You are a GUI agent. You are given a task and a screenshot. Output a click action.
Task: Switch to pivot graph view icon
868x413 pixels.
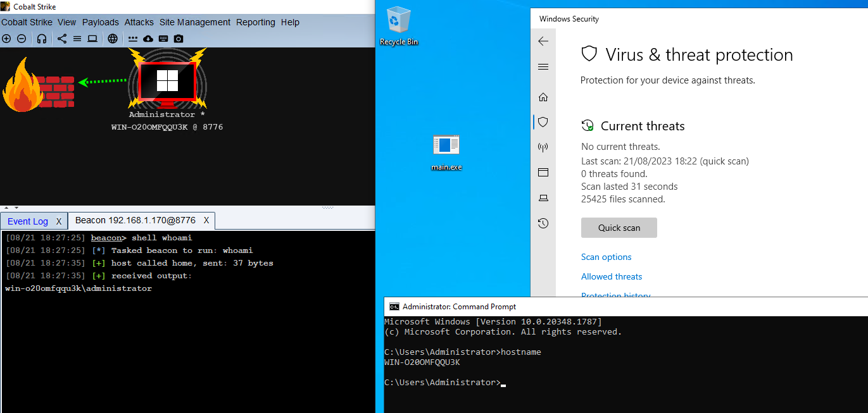pos(62,39)
